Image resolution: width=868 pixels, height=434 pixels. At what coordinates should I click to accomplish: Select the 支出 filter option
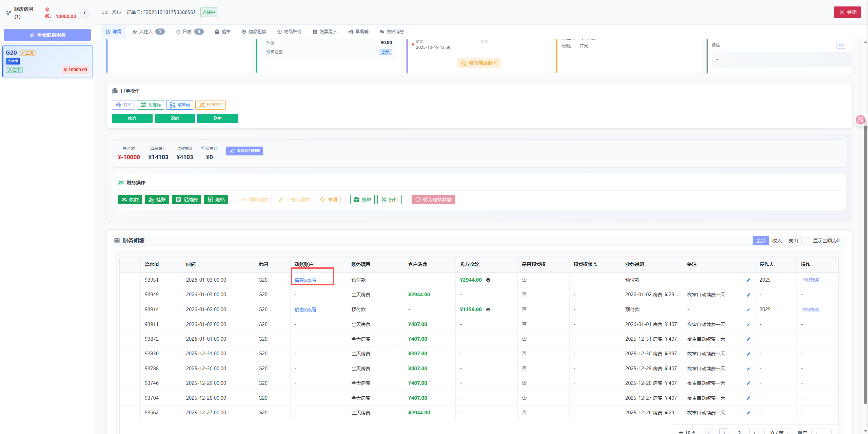(x=793, y=241)
